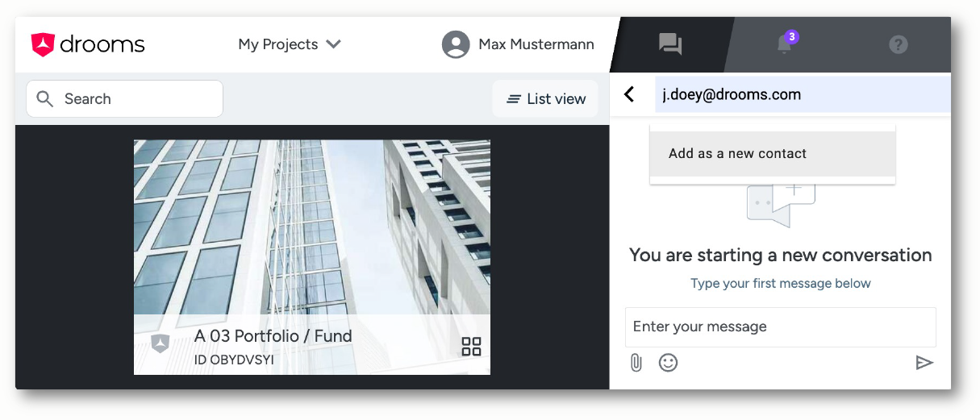Open the My Projects dropdown

[290, 44]
